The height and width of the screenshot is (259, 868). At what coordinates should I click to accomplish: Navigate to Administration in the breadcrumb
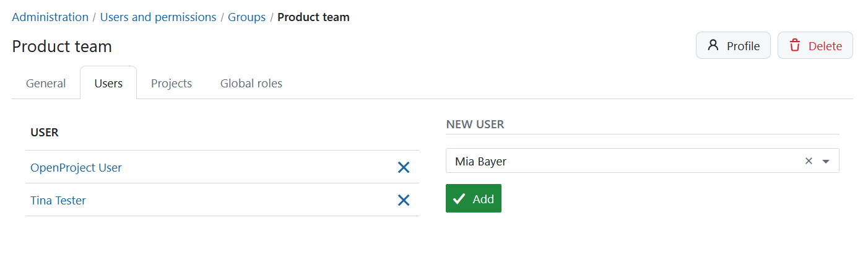pos(50,17)
